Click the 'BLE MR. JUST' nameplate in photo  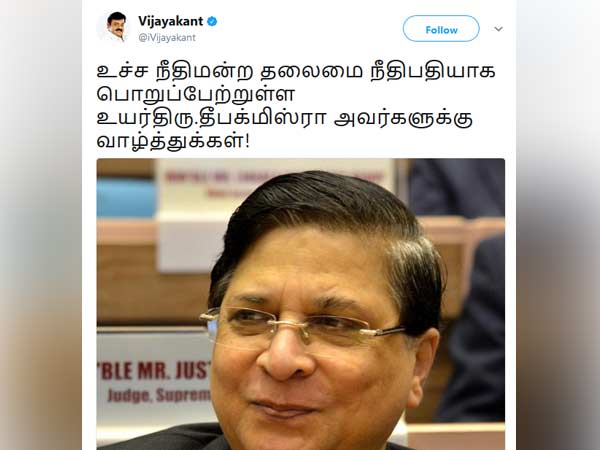(x=155, y=371)
